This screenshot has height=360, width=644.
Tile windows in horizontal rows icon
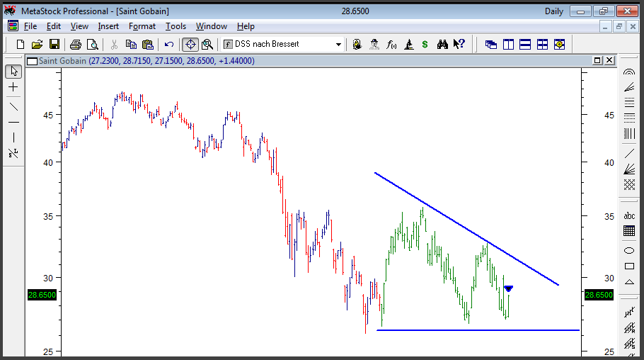525,44
